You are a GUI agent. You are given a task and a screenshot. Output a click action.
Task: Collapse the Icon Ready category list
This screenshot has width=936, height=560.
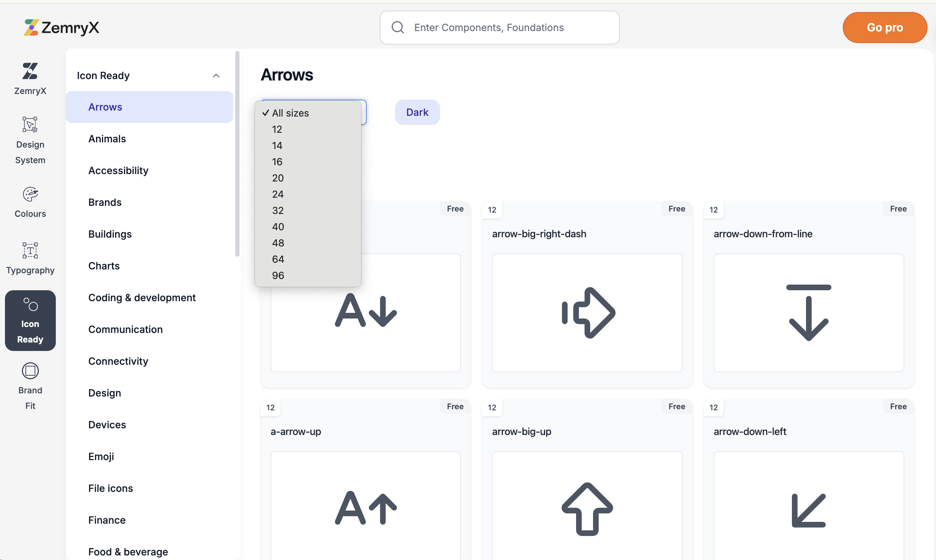click(216, 76)
